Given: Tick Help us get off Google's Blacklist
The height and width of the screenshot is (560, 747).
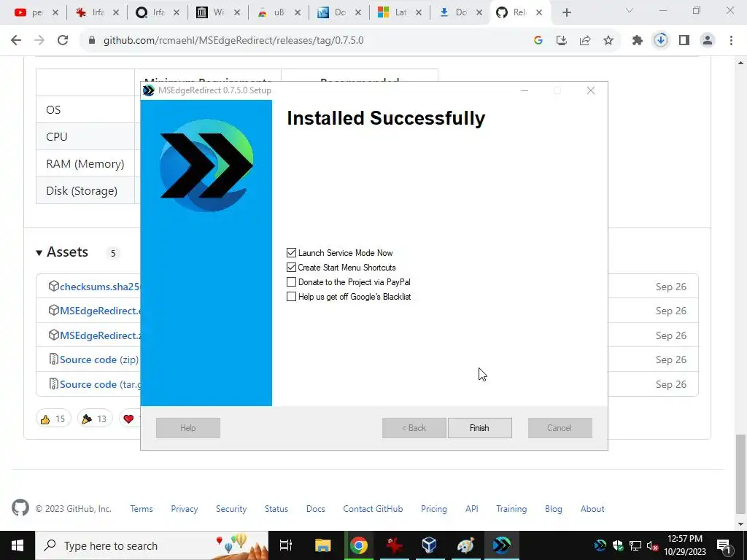Looking at the screenshot, I should (x=291, y=297).
